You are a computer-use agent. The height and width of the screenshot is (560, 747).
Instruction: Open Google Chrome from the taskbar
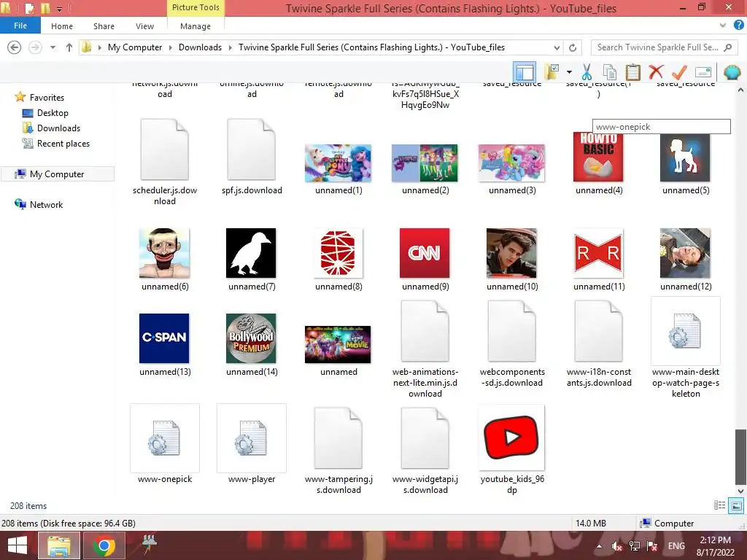pyautogui.click(x=104, y=545)
